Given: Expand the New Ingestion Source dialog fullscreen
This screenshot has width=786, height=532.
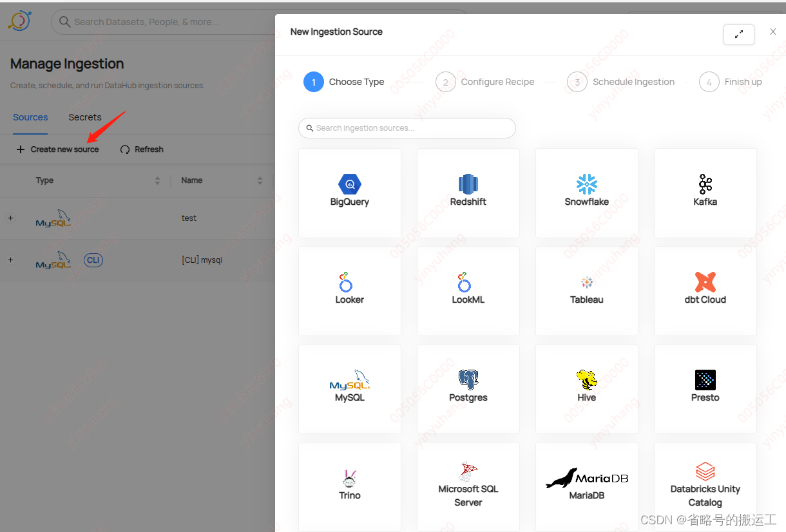Looking at the screenshot, I should coord(739,34).
